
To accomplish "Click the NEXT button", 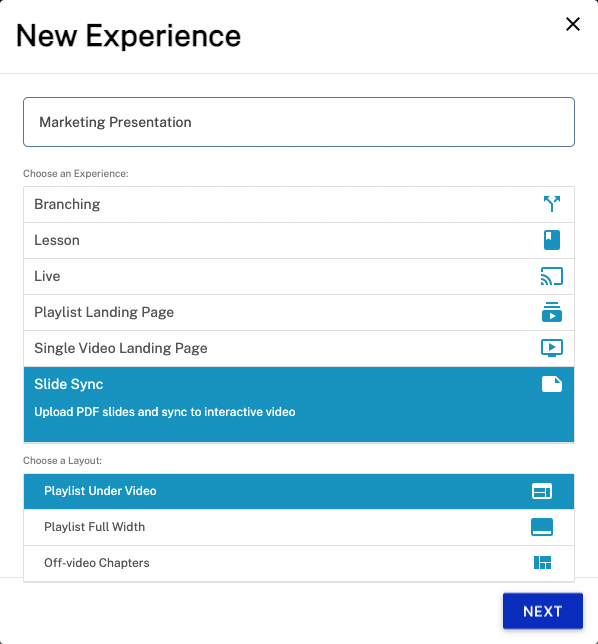I will coord(543,611).
